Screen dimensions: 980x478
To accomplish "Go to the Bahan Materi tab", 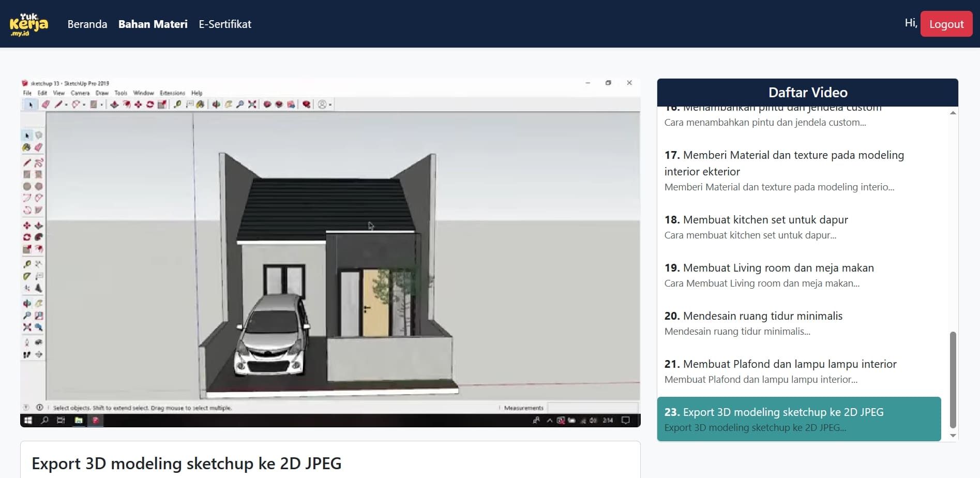I will [x=153, y=24].
